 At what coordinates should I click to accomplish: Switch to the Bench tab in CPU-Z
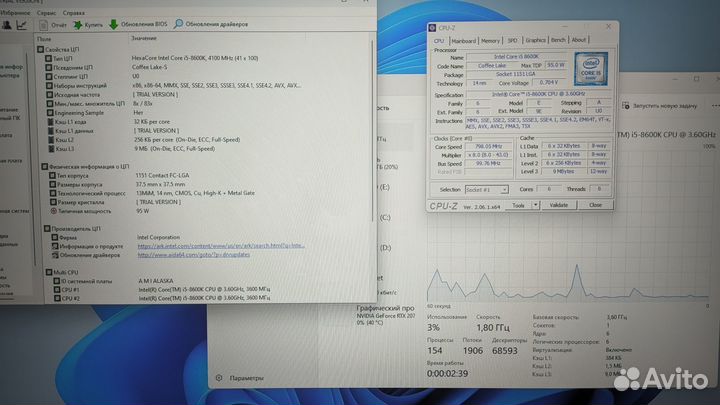[x=558, y=40]
